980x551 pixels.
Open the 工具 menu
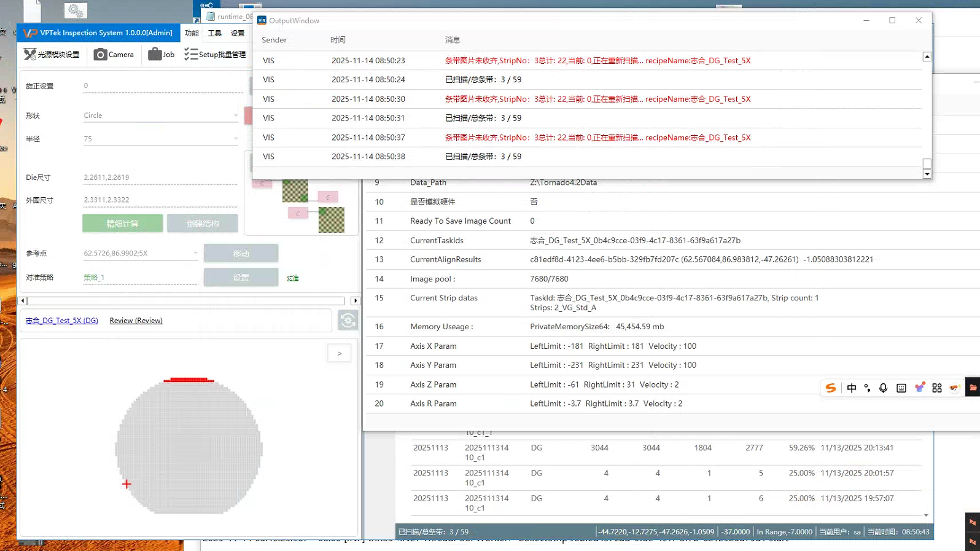[x=214, y=33]
